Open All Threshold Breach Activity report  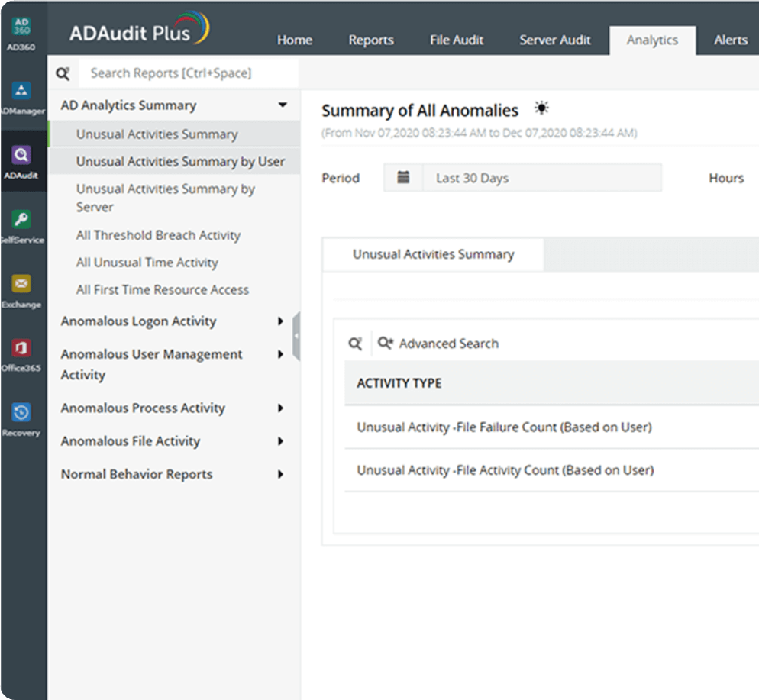tap(158, 235)
